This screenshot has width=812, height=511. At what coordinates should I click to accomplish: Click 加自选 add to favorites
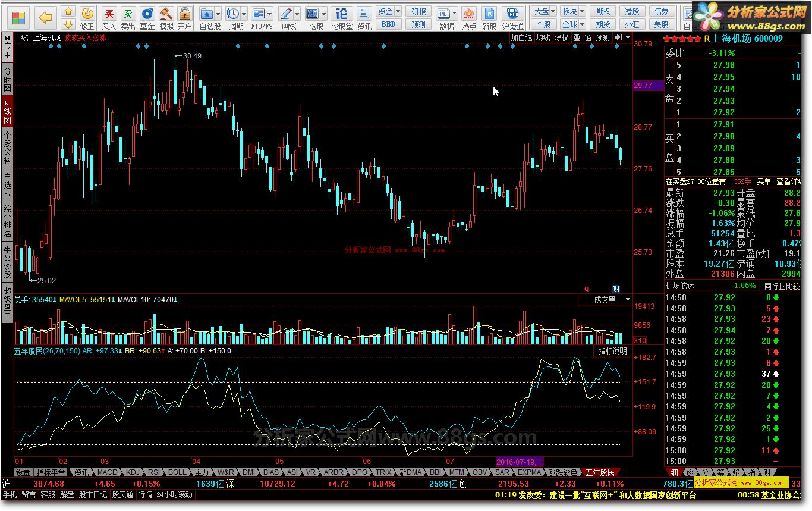[x=521, y=37]
